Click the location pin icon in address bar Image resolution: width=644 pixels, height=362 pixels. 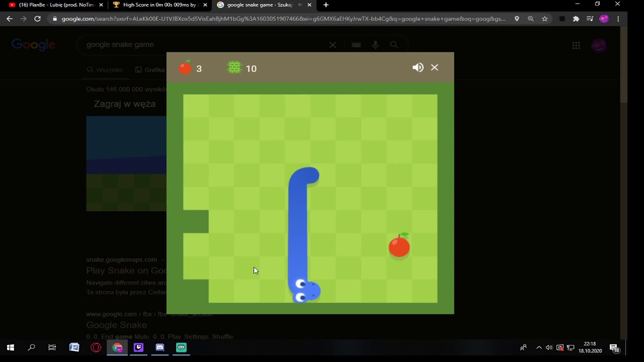(517, 19)
